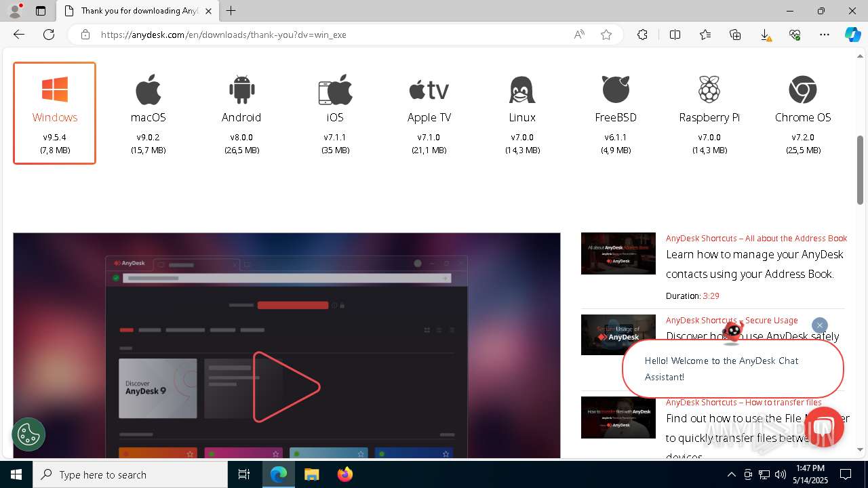The height and width of the screenshot is (488, 868).
Task: Open the notification center
Action: pyautogui.click(x=846, y=474)
